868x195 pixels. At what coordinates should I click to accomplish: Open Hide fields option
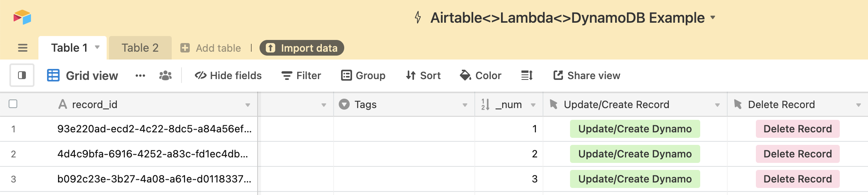228,75
